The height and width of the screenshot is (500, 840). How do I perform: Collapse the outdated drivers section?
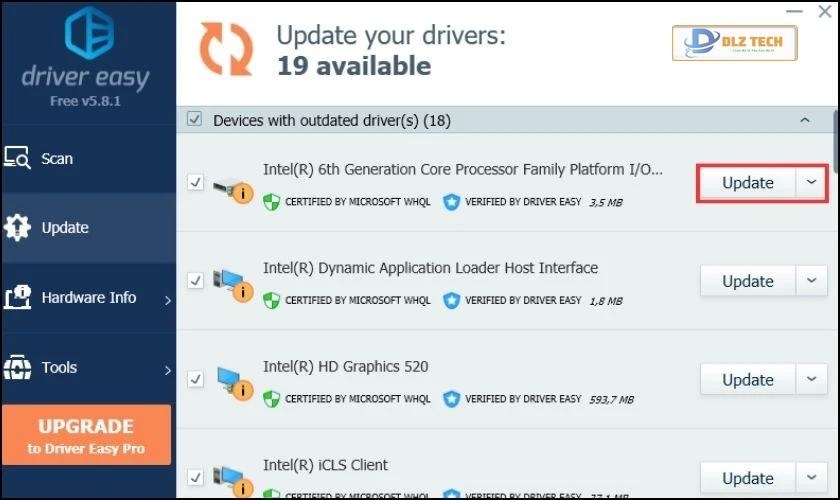click(x=805, y=120)
